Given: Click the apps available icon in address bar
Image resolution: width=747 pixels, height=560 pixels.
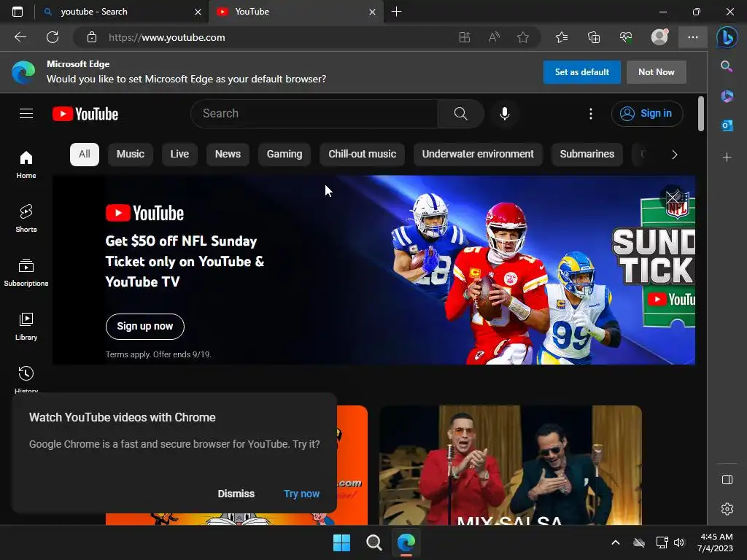Looking at the screenshot, I should (x=465, y=37).
